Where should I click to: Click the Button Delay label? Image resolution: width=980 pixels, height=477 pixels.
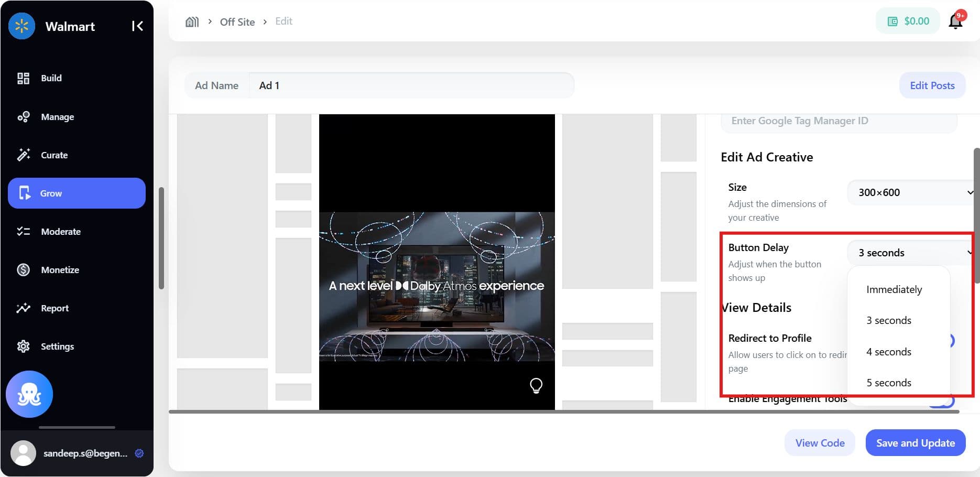click(758, 247)
